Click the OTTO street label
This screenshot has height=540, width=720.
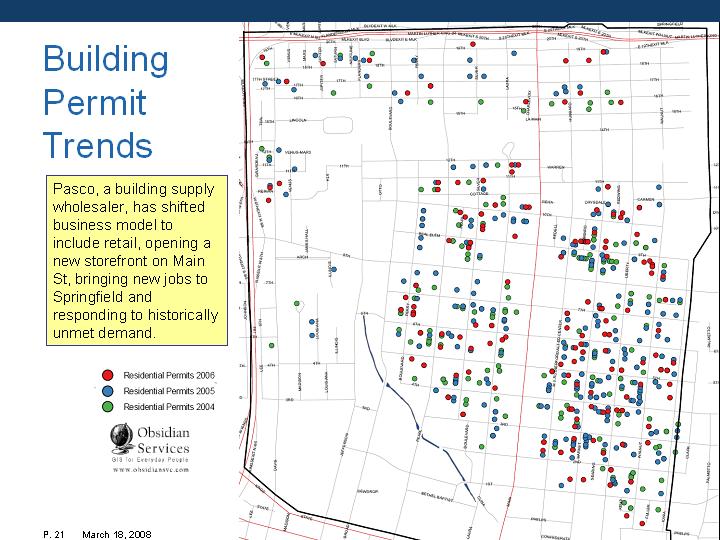(x=381, y=190)
